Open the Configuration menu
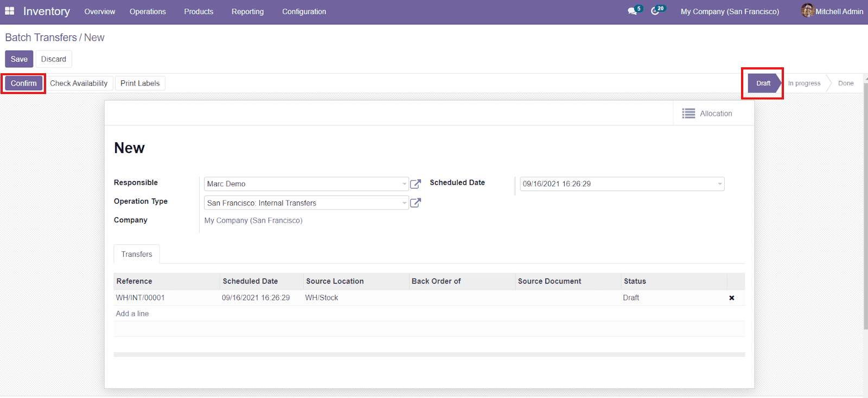 click(304, 11)
